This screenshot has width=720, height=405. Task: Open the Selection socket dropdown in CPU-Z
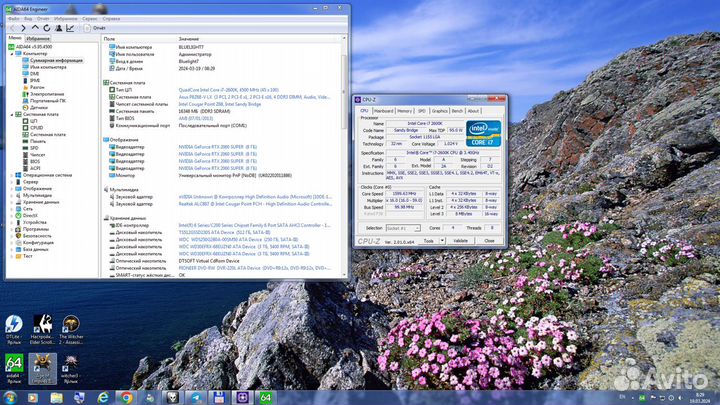(403, 228)
